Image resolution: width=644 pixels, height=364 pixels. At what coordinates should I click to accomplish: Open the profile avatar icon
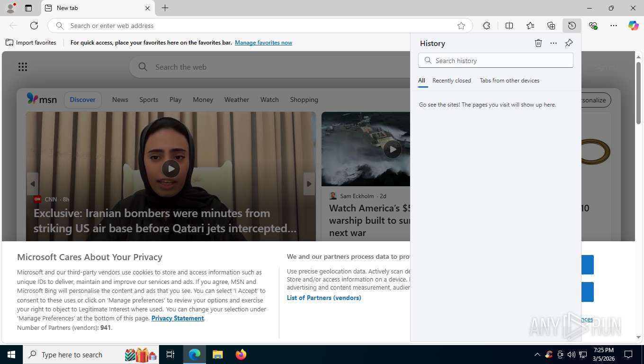(10, 8)
